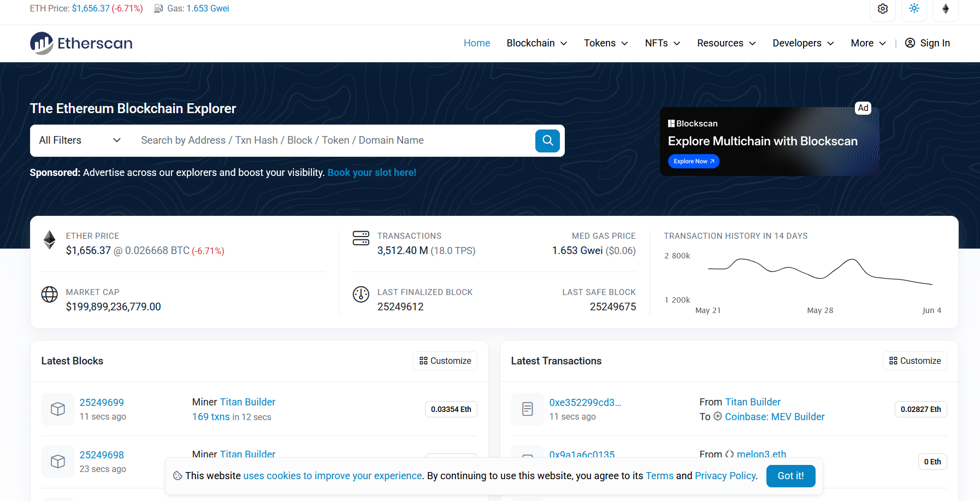980x501 pixels.
Task: Expand the Developers menu
Action: click(x=803, y=43)
